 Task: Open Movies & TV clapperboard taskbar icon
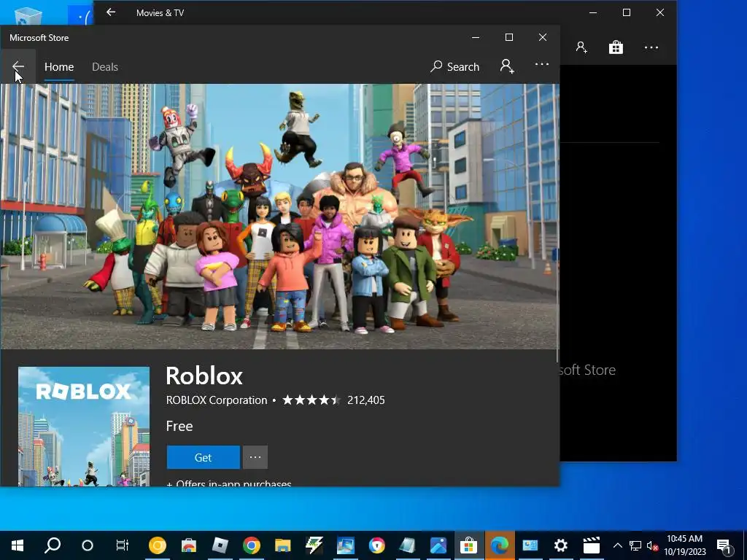[x=591, y=545]
